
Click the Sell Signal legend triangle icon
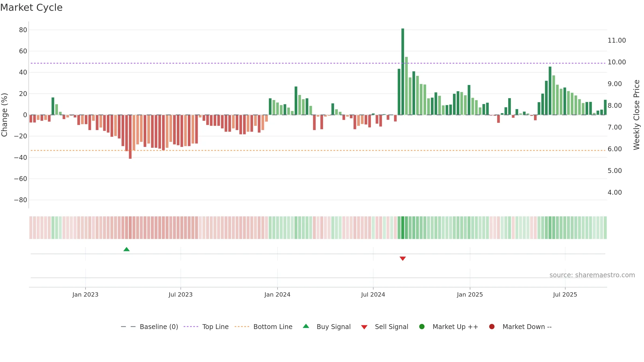[x=364, y=327]
